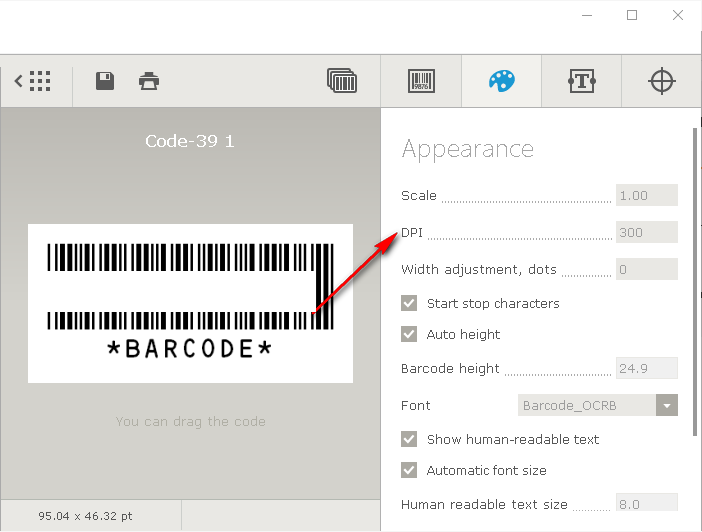Image resolution: width=702 pixels, height=532 pixels.
Task: Open the Appearance palette tab
Action: tap(501, 81)
